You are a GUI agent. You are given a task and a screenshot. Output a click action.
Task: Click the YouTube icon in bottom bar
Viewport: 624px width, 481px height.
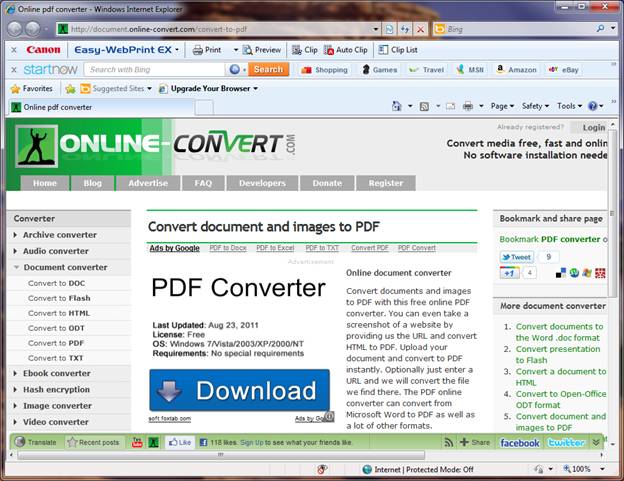tap(137, 442)
